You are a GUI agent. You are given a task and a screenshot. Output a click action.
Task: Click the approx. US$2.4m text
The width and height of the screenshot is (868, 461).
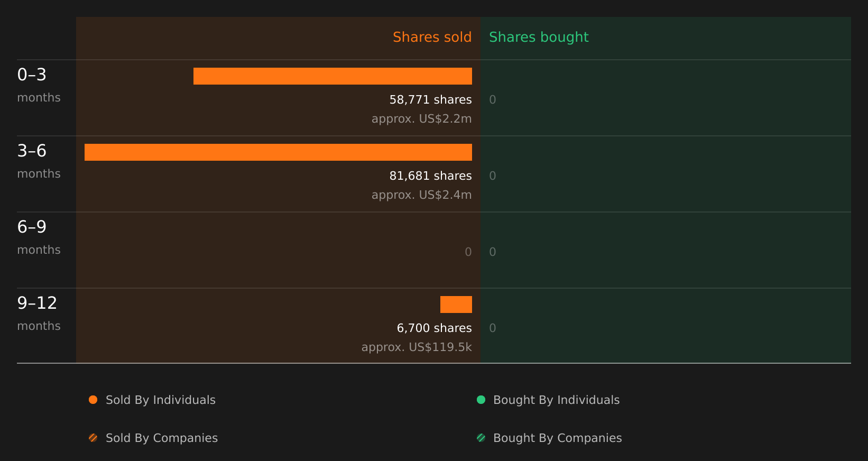tap(421, 195)
